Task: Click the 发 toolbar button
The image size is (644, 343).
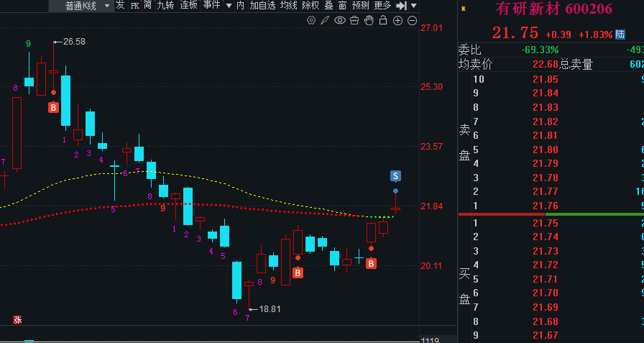Action: click(120, 5)
